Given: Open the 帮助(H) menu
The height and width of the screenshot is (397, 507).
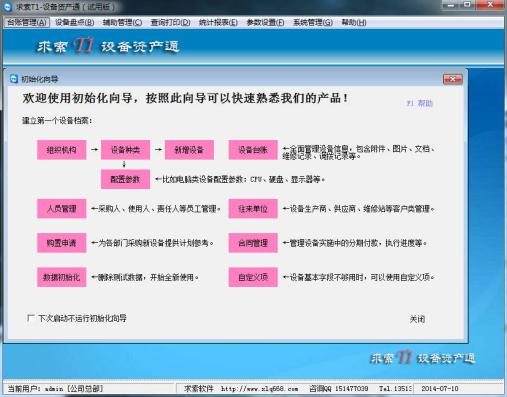Looking at the screenshot, I should (x=354, y=22).
